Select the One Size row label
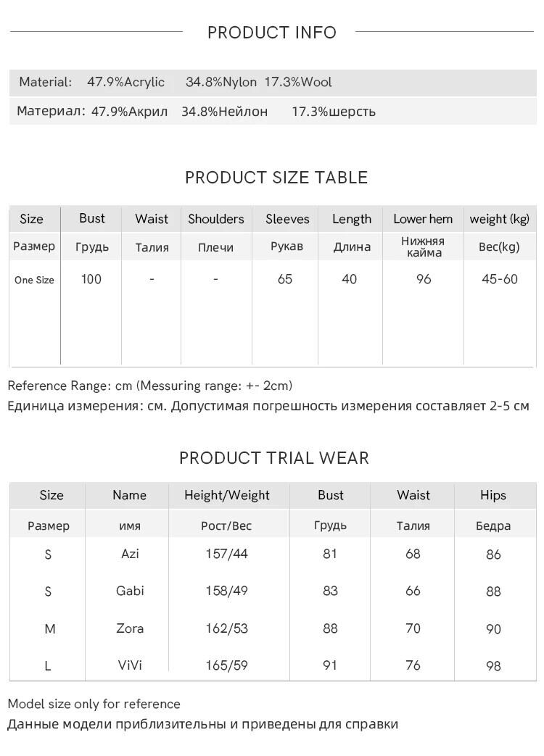Viewport: 544px width, 756px height. [x=35, y=280]
